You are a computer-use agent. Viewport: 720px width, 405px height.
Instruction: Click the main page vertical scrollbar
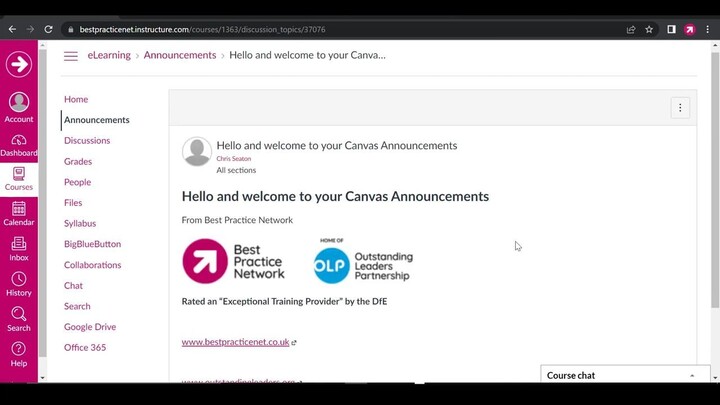[715, 179]
